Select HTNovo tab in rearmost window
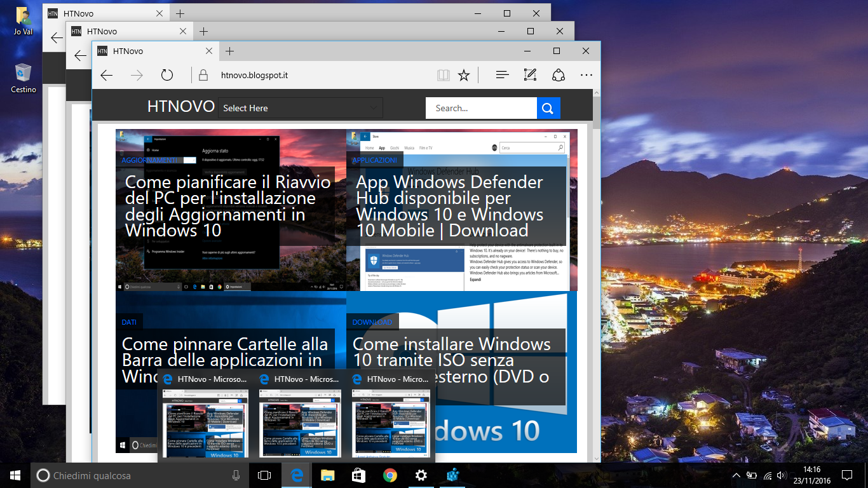 (106, 13)
